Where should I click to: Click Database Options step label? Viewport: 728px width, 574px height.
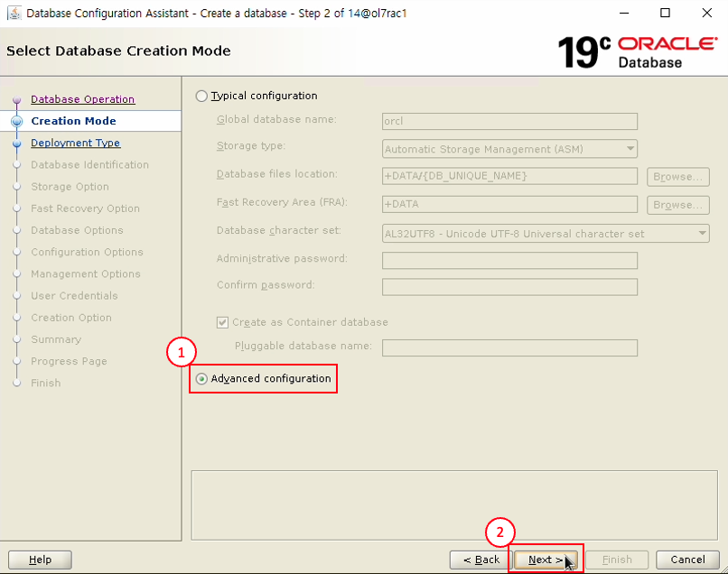[x=77, y=230]
